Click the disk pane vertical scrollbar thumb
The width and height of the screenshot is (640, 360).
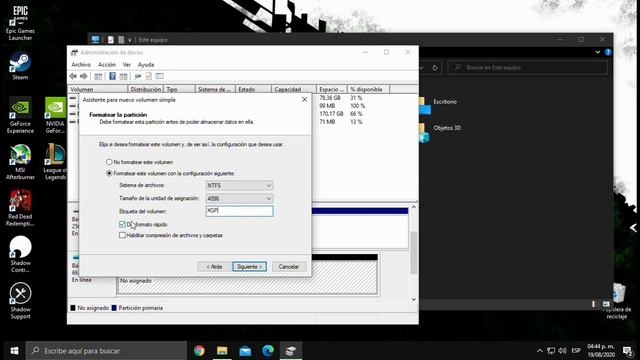(413, 252)
